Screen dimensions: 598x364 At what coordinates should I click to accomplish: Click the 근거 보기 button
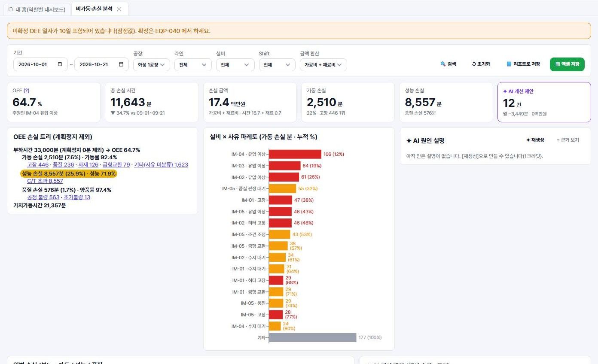click(x=568, y=140)
